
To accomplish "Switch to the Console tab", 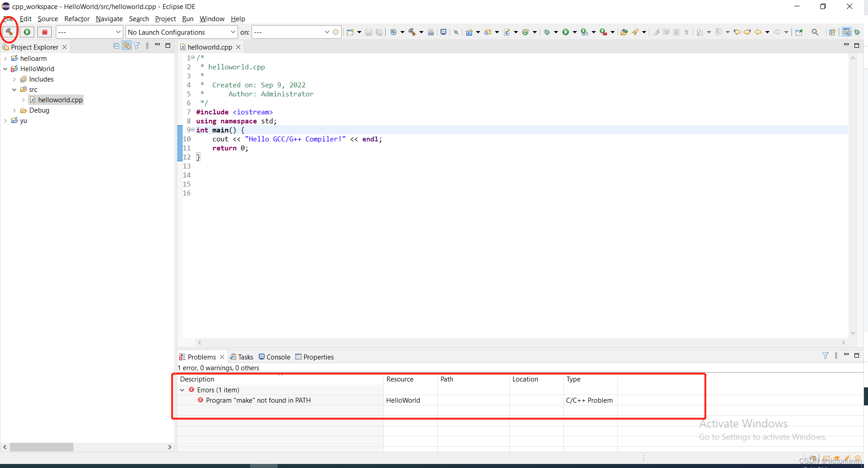I will point(278,357).
